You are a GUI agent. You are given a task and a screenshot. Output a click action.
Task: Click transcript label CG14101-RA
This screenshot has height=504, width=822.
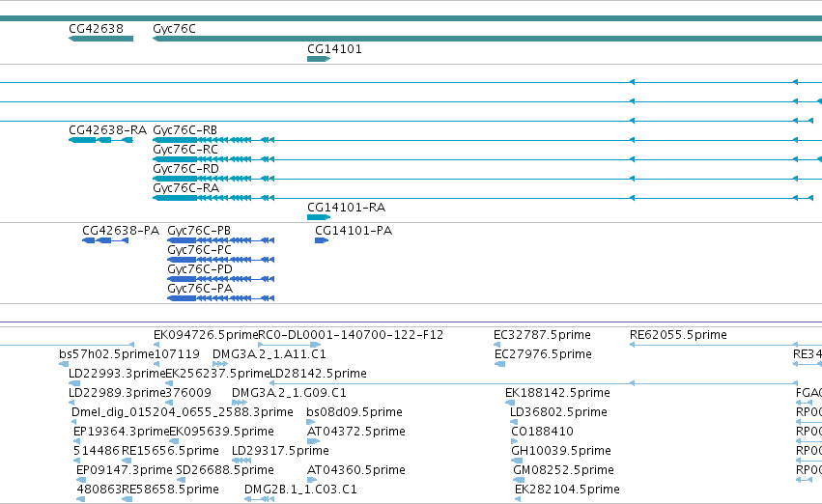point(346,208)
